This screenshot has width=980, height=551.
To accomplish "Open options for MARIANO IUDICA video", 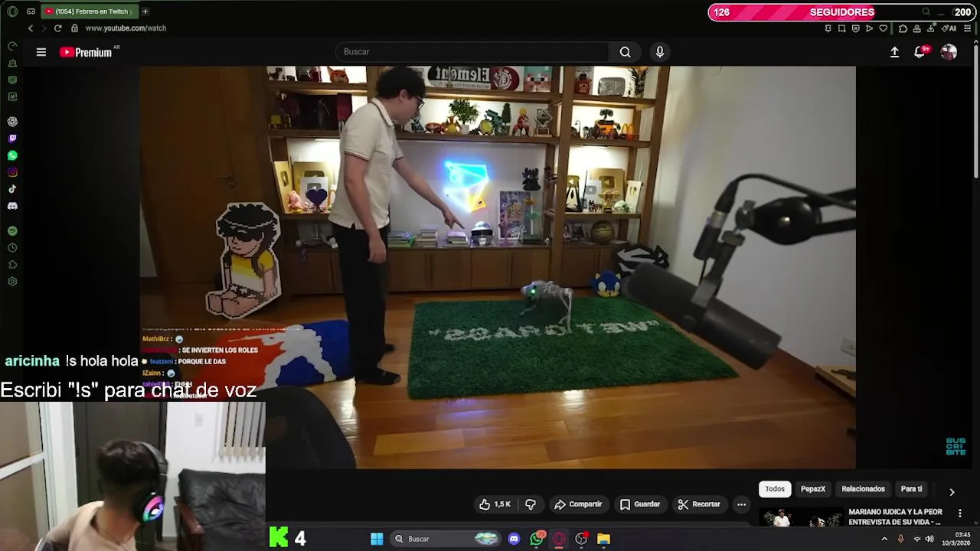I will click(x=959, y=514).
